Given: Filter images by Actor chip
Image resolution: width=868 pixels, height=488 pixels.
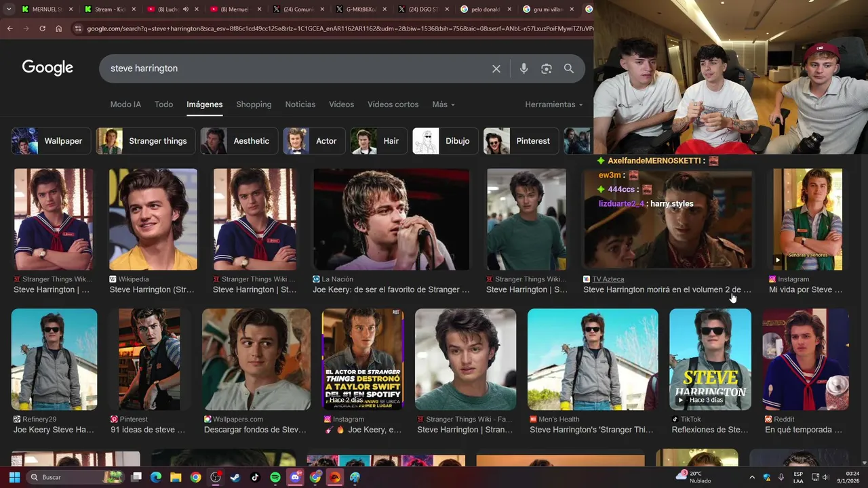Looking at the screenshot, I should [314, 141].
